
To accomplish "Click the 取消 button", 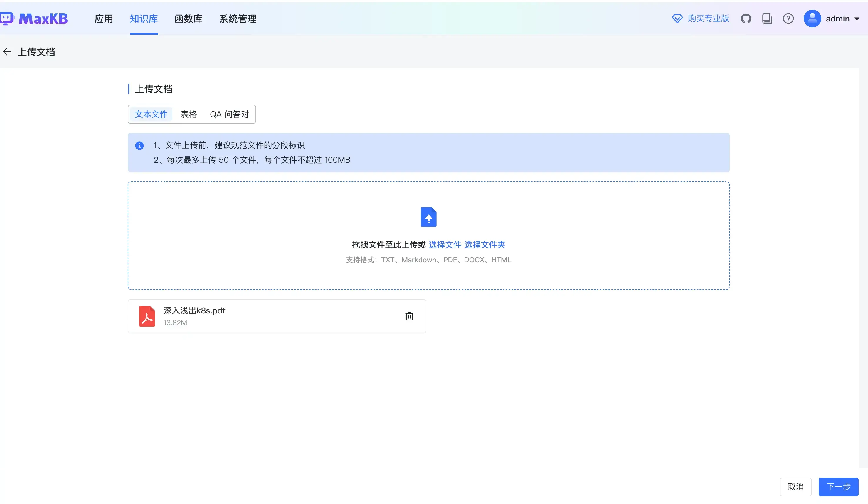I will (x=795, y=487).
